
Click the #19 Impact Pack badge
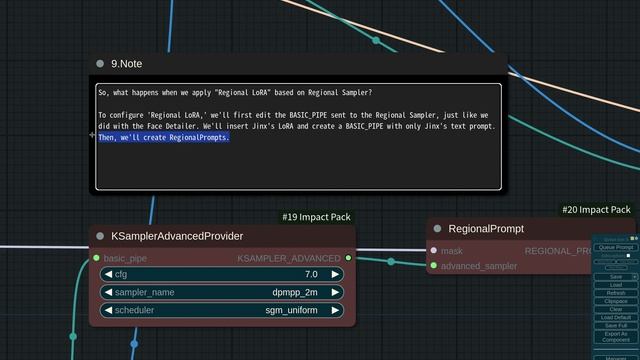pyautogui.click(x=316, y=217)
